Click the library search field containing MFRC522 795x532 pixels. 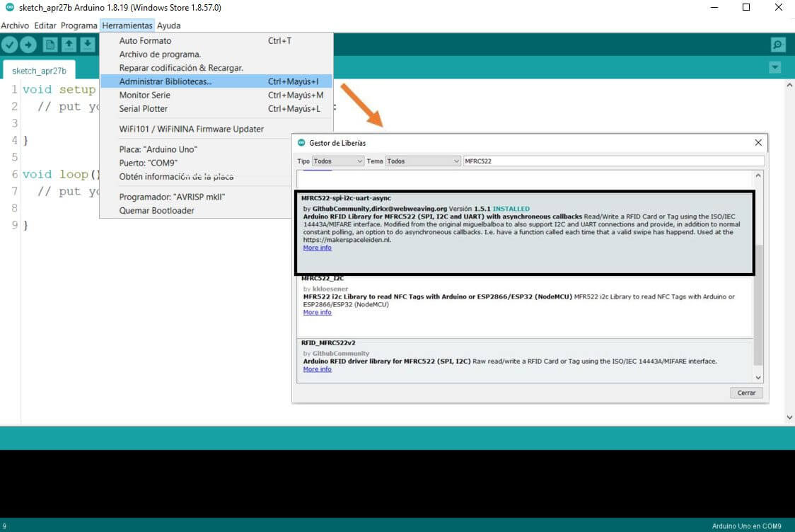click(613, 161)
